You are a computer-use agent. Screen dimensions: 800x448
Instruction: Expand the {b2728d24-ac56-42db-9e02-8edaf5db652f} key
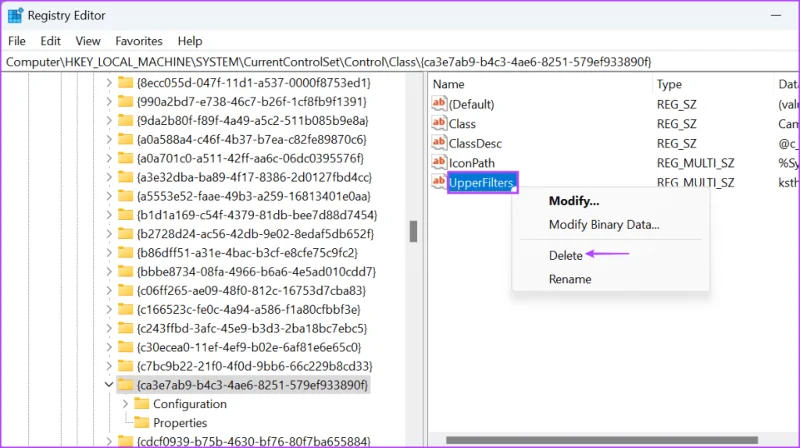[x=109, y=234]
